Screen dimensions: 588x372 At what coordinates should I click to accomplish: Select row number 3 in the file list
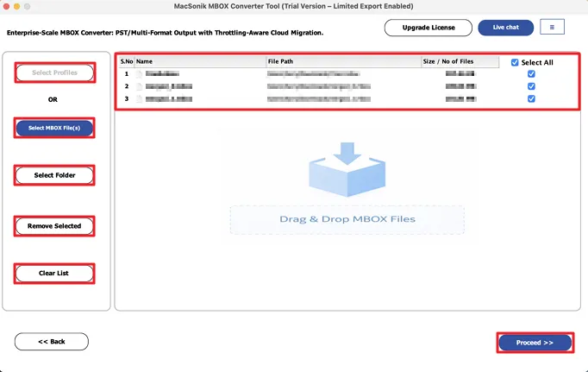(x=309, y=98)
